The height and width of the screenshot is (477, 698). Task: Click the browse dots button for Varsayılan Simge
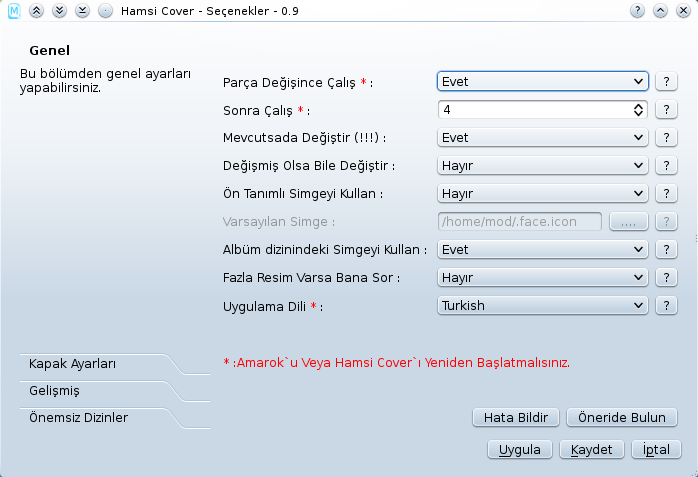[629, 222]
